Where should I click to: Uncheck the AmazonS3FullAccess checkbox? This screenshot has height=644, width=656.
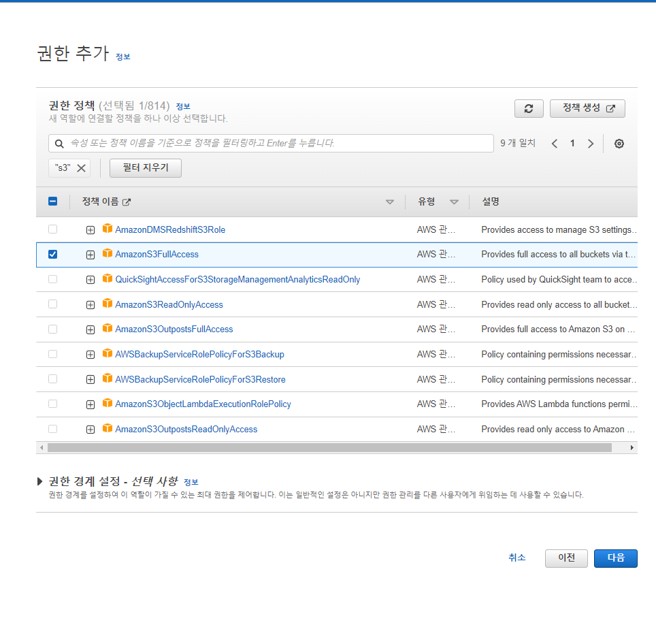52,254
